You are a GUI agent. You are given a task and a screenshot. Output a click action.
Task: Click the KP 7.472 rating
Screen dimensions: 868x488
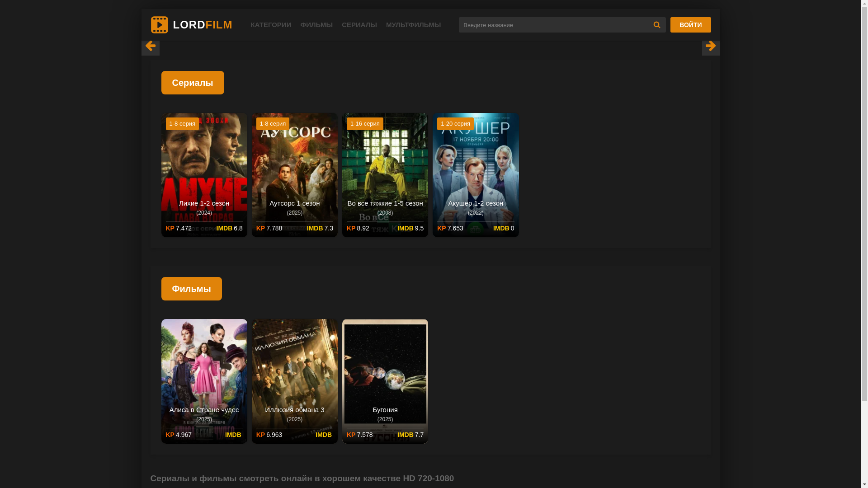[179, 228]
